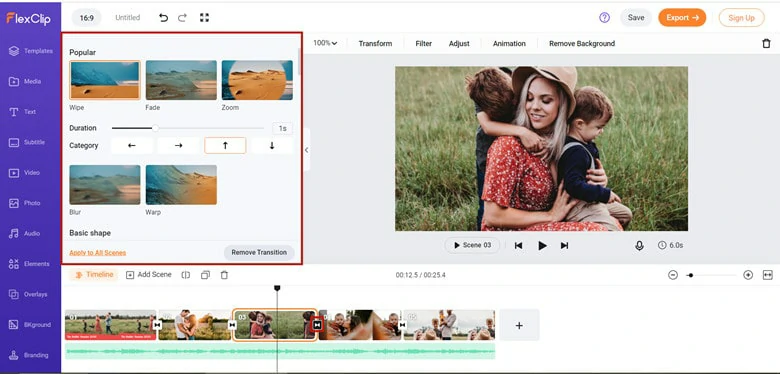Screen dimensions: 780x374
Task: Open transition between scene 01 and 02
Action: tap(157, 325)
